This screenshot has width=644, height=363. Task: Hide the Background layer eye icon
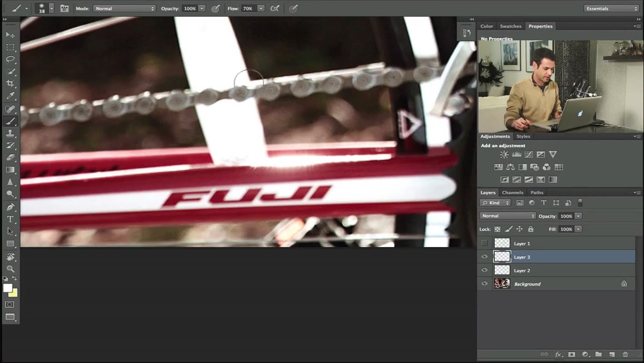tap(485, 284)
